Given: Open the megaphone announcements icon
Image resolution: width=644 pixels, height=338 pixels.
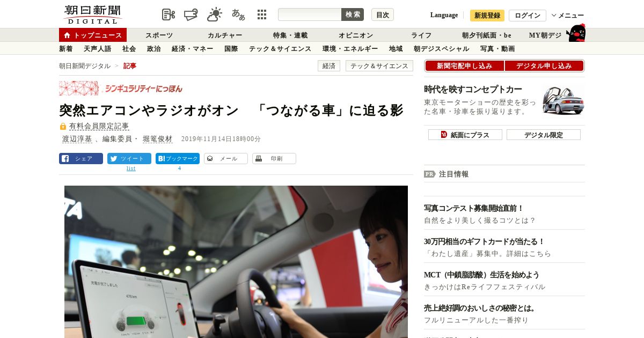Looking at the screenshot, I should pyautogui.click(x=191, y=14).
